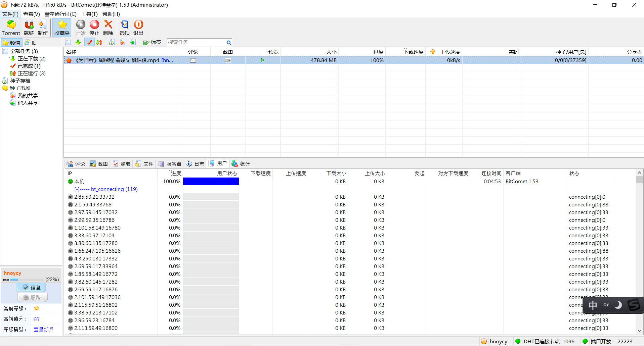Click the 制作 make torrent icon
Screen dimensions: 644x346
pyautogui.click(x=43, y=28)
